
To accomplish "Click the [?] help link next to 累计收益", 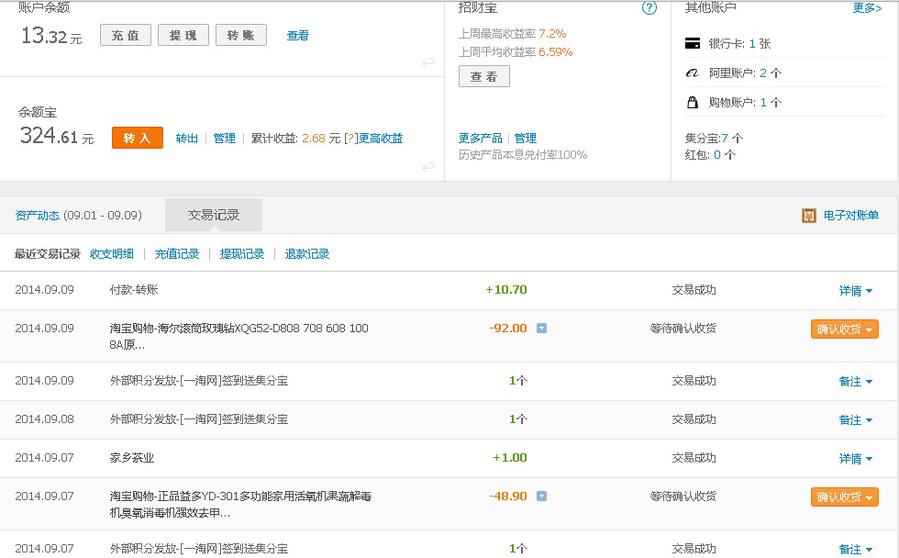I will click(x=351, y=138).
